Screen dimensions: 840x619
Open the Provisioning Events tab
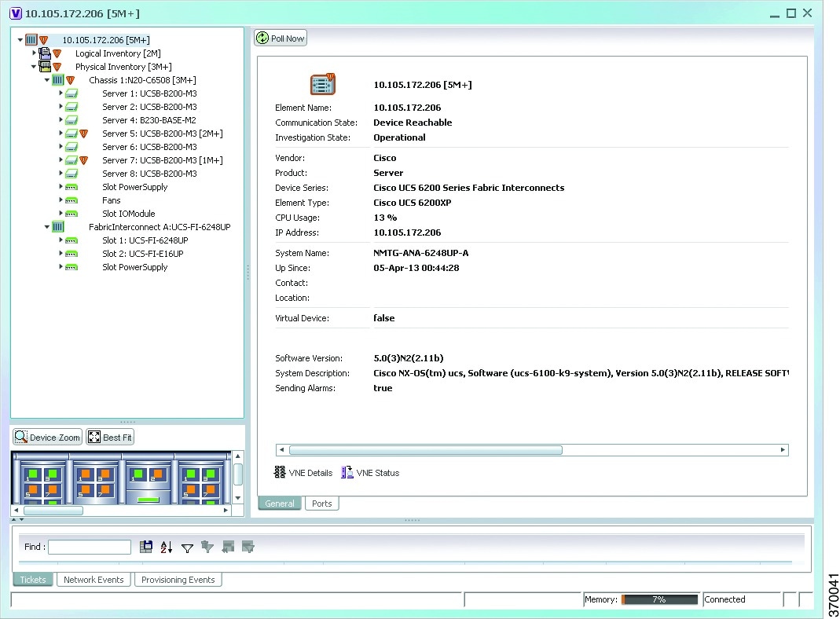(x=178, y=580)
